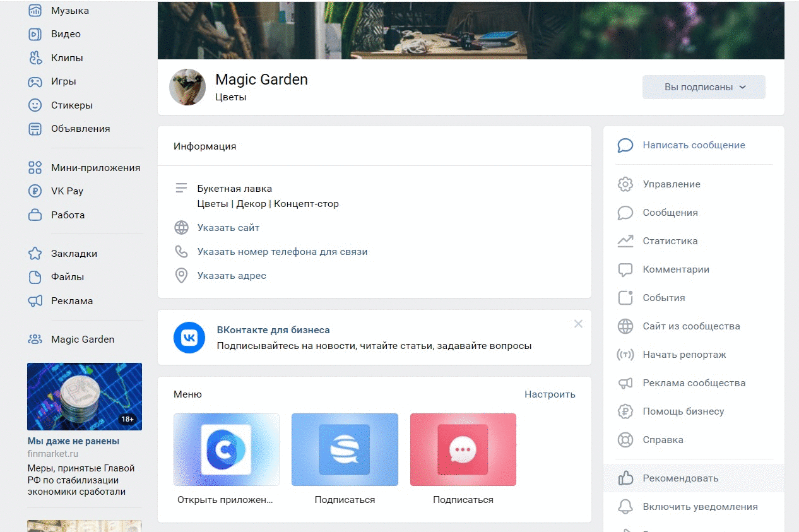This screenshot has height=532, width=799.
Task: Click the Указать сайт link
Action: click(228, 228)
